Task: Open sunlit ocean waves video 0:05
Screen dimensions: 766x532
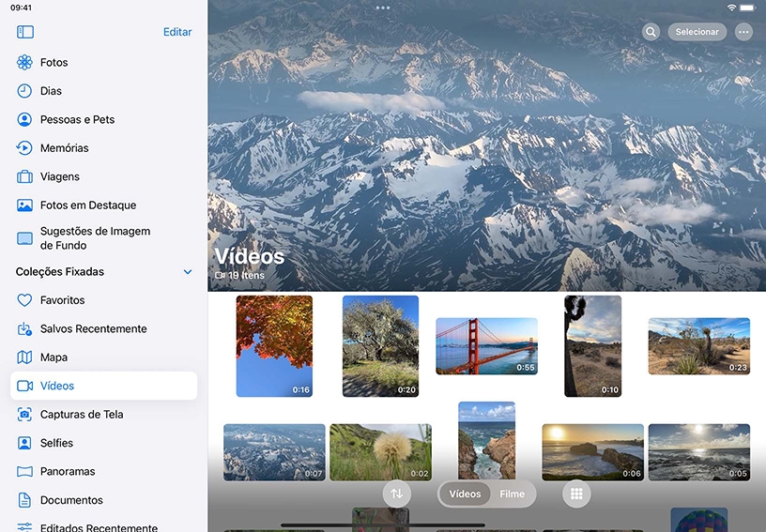Action: 699,452
